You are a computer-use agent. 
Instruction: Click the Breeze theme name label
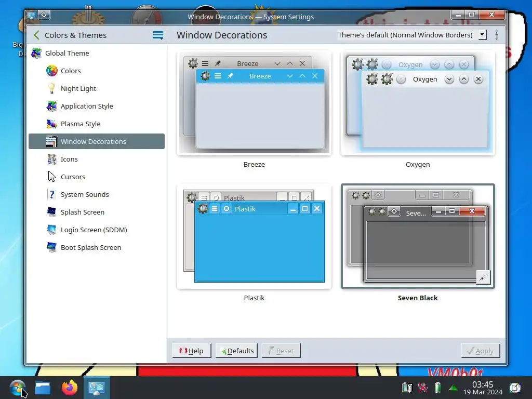click(x=254, y=164)
